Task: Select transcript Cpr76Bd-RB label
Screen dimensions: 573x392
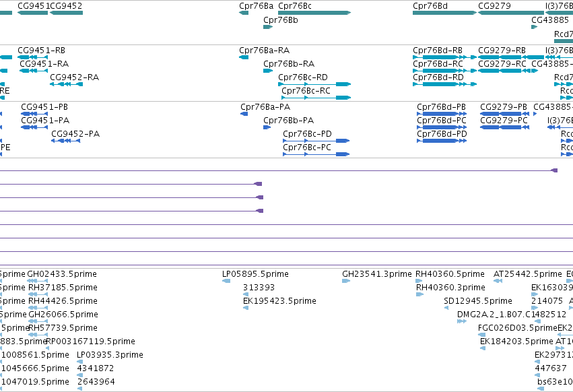Action: 438,50
